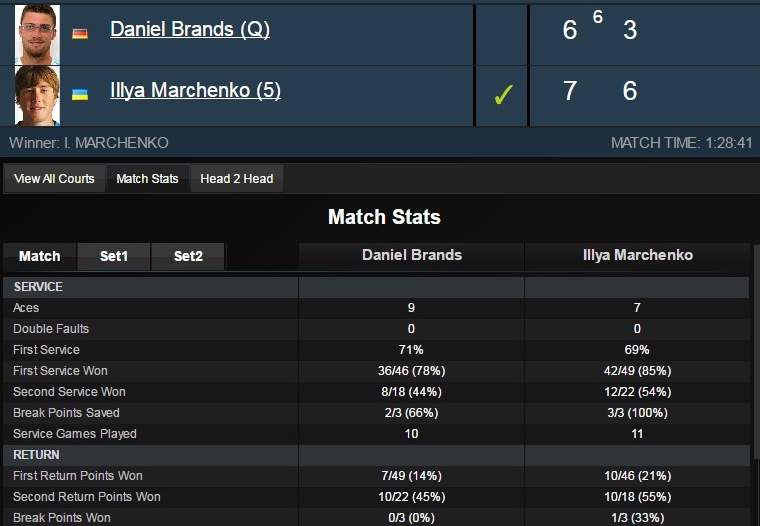Open Illya Marchenko (5) player link
The width and height of the screenshot is (760, 526).
click(195, 90)
